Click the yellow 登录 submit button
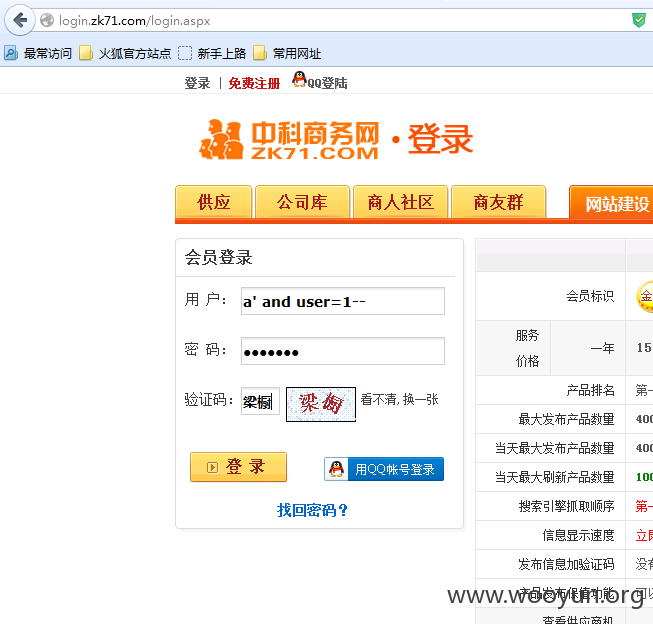Viewport: 653px width, 624px height. pyautogui.click(x=238, y=467)
